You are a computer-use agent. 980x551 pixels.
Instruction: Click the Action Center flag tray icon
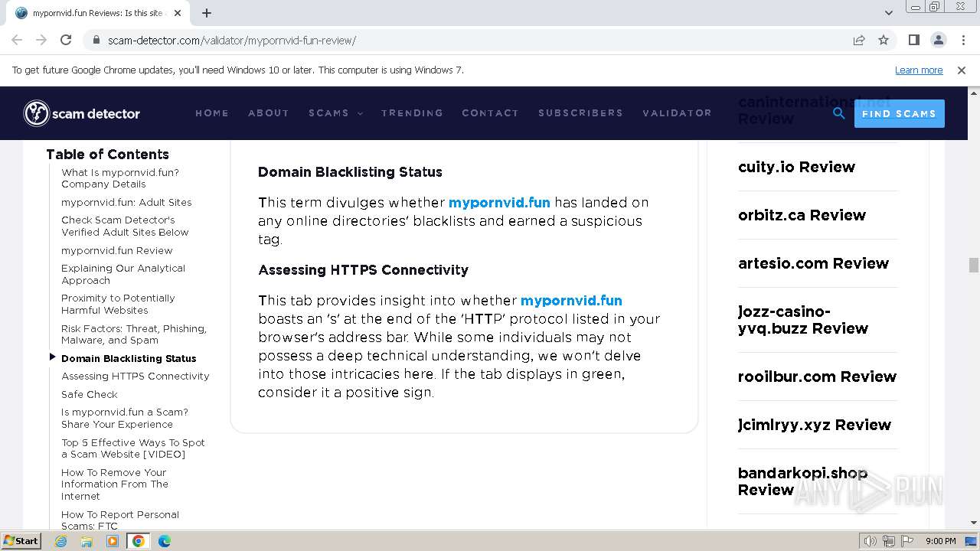(x=906, y=541)
